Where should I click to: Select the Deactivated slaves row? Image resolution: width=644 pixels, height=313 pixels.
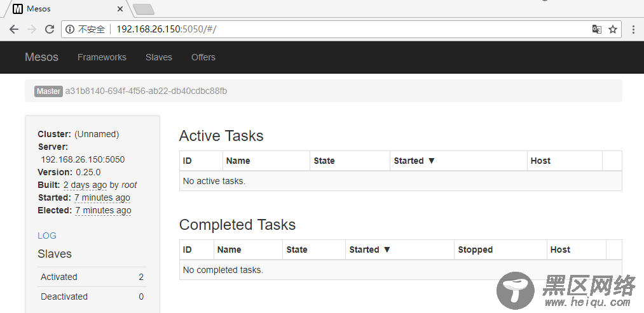92,296
